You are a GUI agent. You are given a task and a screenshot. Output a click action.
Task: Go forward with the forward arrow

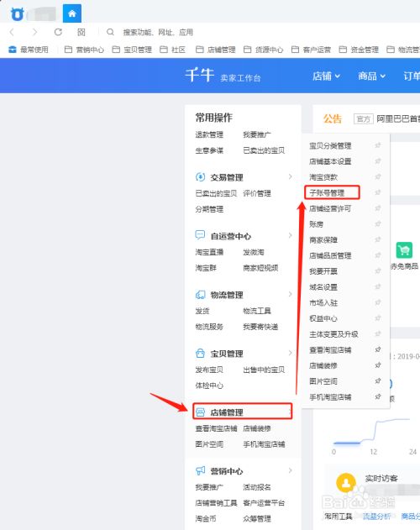(34, 32)
